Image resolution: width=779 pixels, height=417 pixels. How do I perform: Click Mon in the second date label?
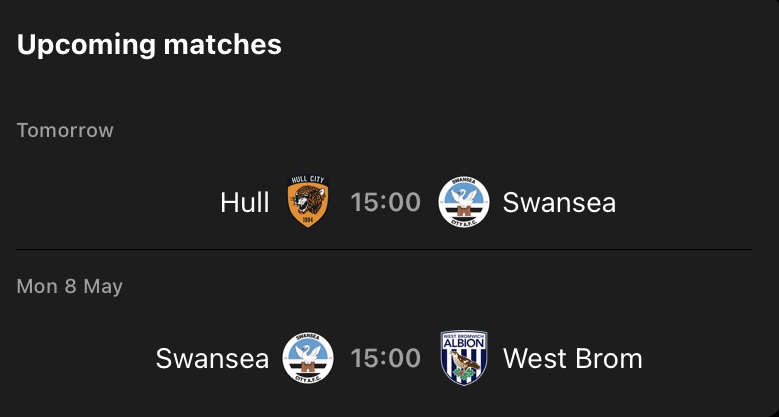[37, 286]
